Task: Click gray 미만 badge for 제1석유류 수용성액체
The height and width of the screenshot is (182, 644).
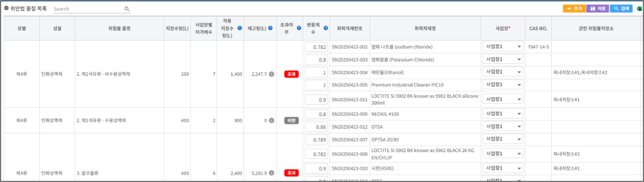Action: point(291,121)
